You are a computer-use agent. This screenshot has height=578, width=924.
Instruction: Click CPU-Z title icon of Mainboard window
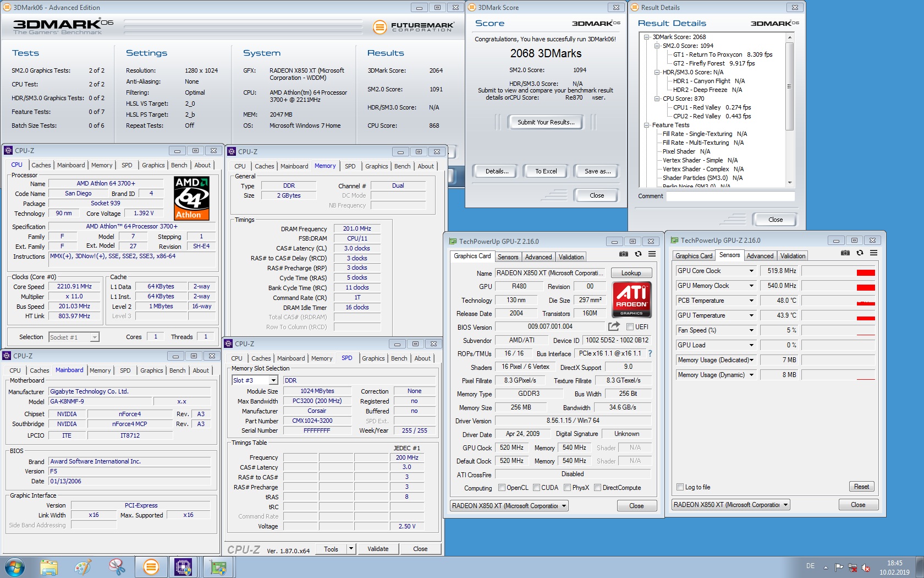[7, 356]
